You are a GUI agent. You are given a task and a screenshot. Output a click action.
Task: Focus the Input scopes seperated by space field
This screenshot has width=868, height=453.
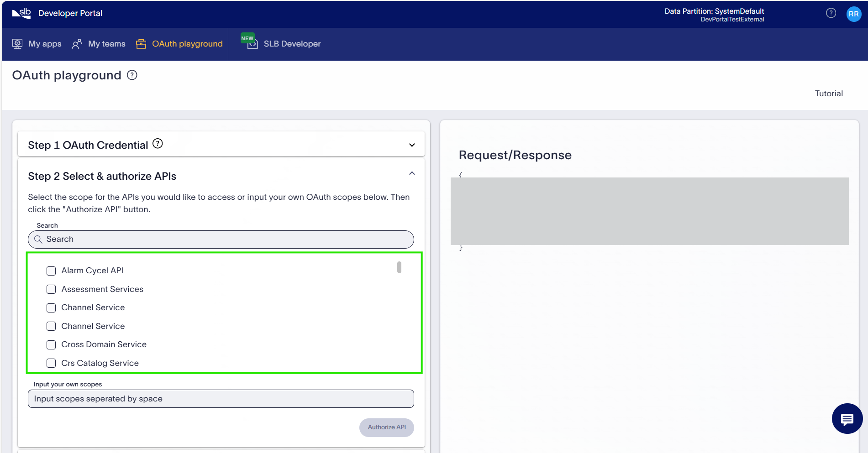221,399
